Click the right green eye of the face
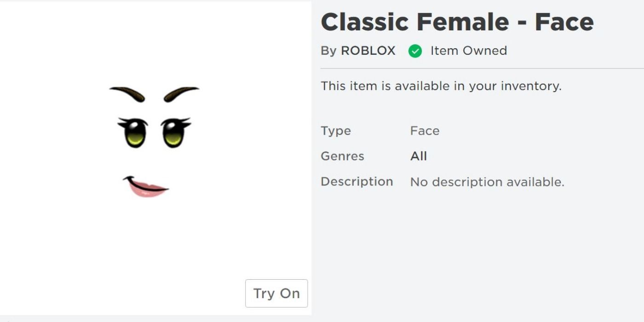This screenshot has height=322, width=644. point(174,132)
